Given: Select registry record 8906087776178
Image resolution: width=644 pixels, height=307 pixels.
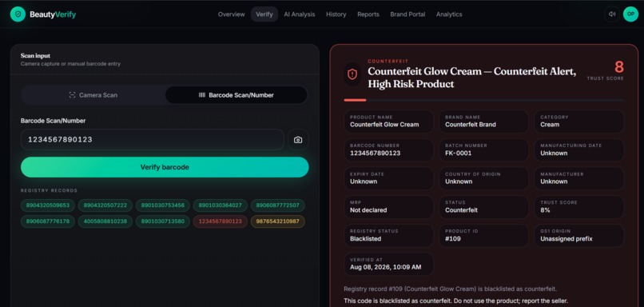Looking at the screenshot, I should [x=48, y=221].
